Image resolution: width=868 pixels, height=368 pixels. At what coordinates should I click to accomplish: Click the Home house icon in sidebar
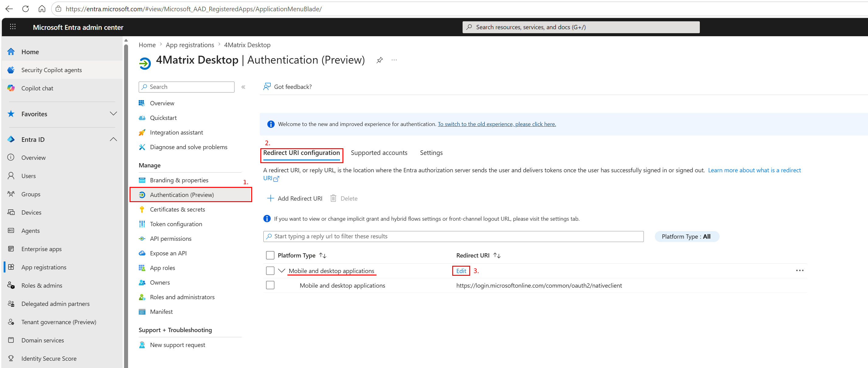tap(11, 52)
